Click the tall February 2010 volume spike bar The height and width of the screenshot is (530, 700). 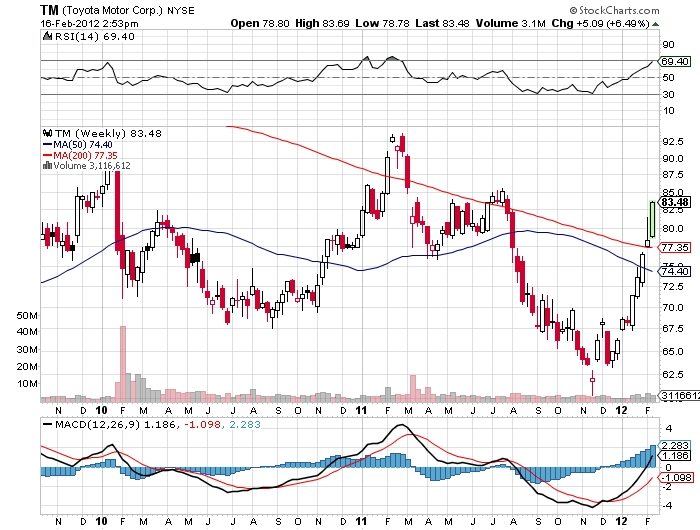click(x=123, y=363)
